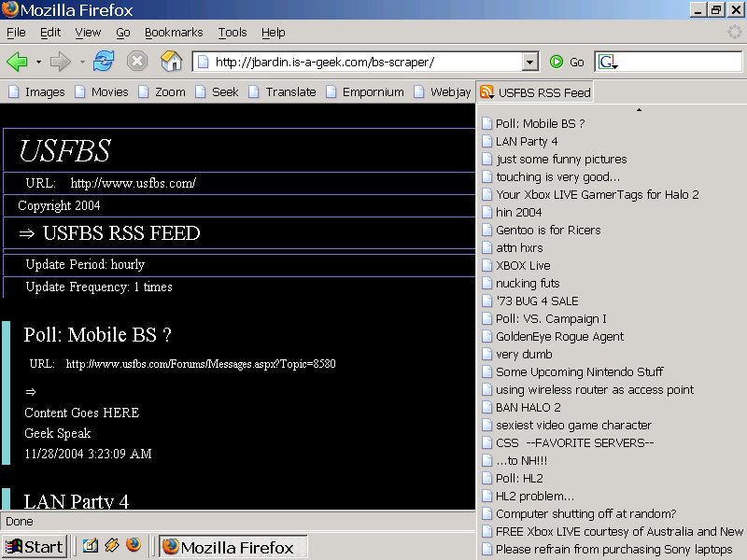Click the green Go button
Screen dimensions: 747x560
pyautogui.click(x=567, y=62)
